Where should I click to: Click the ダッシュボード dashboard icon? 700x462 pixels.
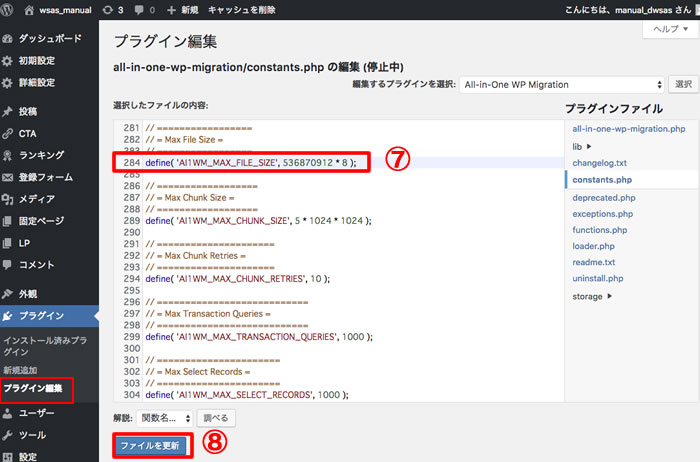coord(7,39)
